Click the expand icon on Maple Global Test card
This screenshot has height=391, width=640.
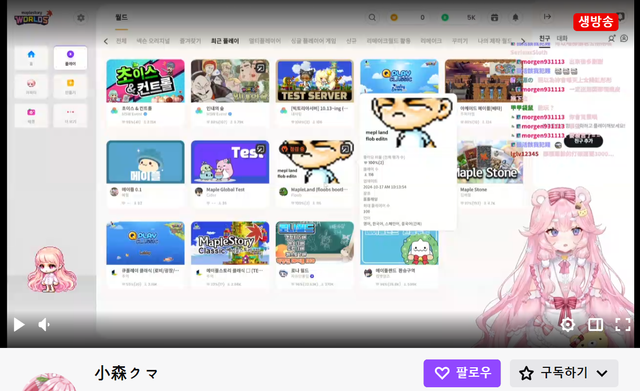tap(260, 149)
